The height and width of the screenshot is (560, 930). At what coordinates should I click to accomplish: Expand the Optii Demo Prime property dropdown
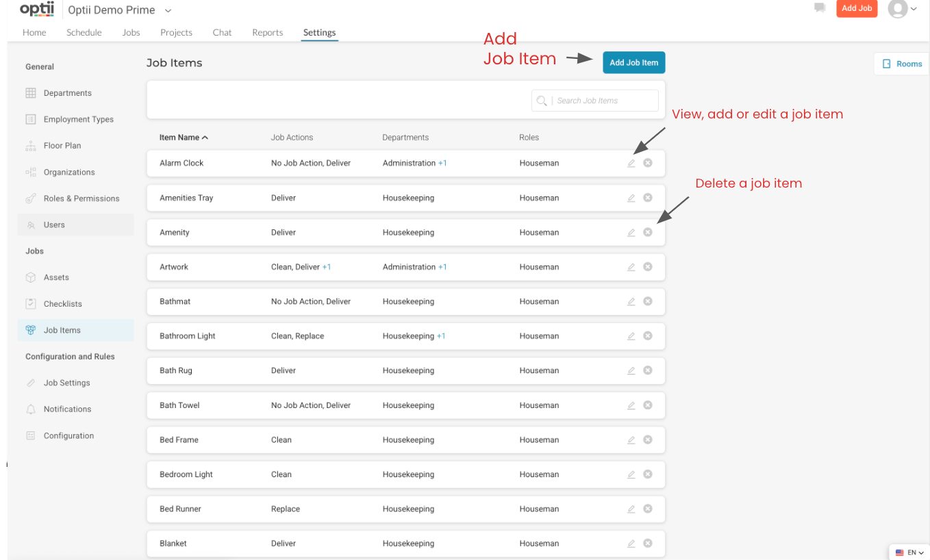click(168, 10)
